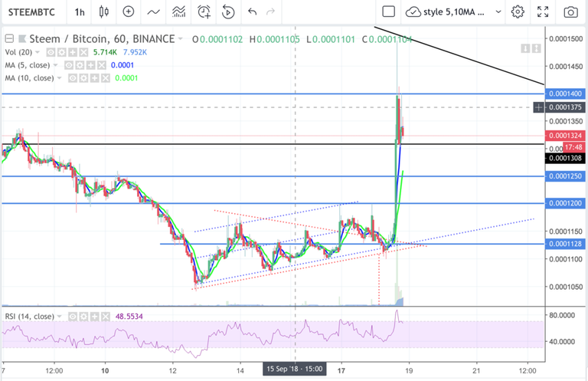Viewport: 588px width, 381px height.
Task: Change the 1h chart interval
Action: 80,12
